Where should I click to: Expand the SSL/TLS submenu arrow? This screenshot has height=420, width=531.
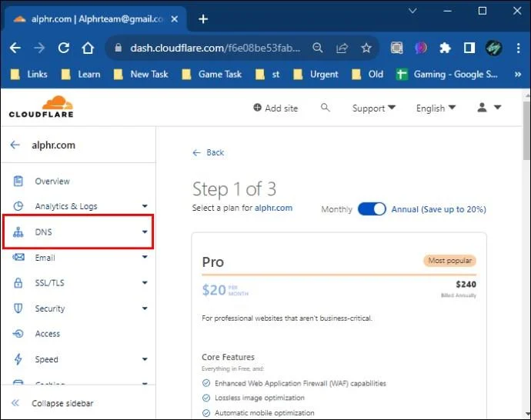[x=145, y=282]
